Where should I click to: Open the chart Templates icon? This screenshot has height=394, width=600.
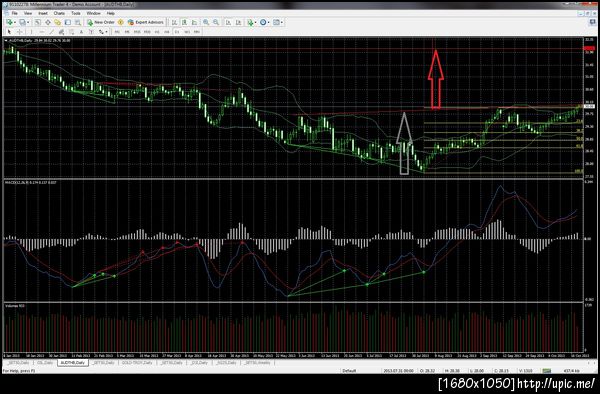(x=276, y=22)
